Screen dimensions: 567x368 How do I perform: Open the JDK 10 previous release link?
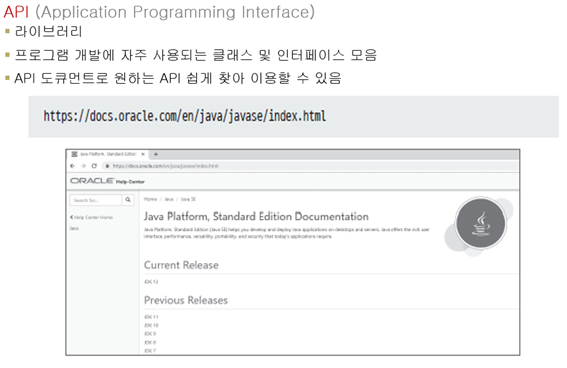(151, 325)
